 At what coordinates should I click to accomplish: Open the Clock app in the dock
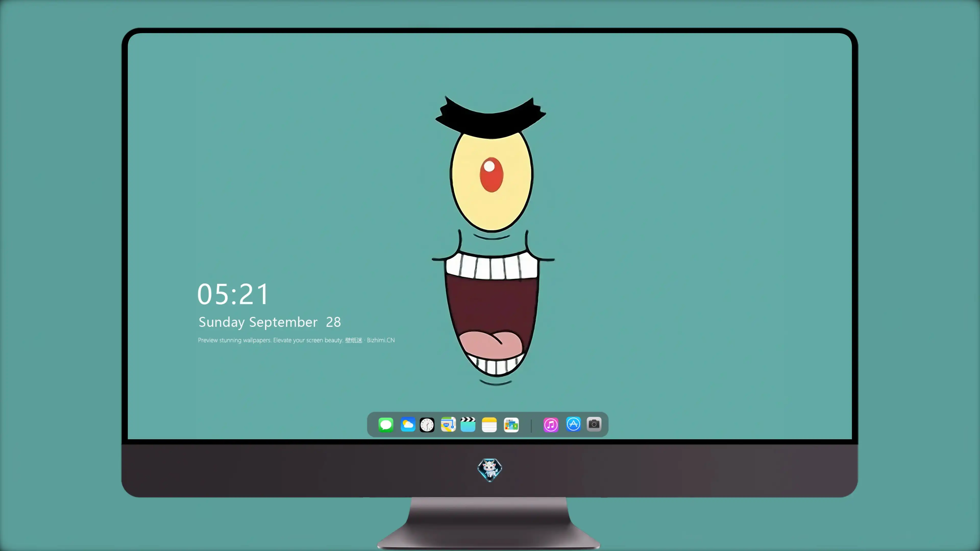pyautogui.click(x=427, y=425)
